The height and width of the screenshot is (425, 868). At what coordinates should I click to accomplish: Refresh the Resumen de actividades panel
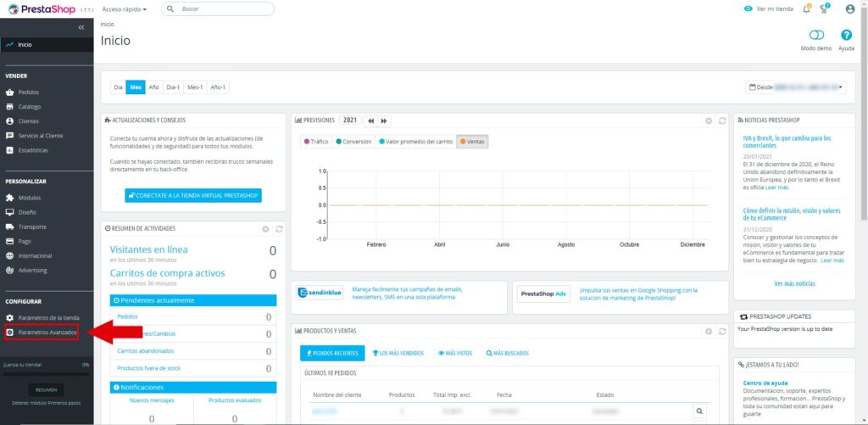click(x=279, y=229)
